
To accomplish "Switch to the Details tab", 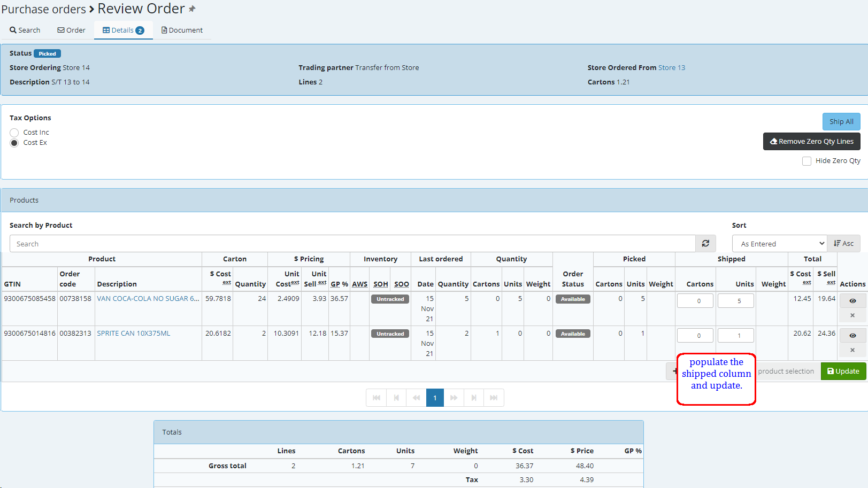I will [x=124, y=30].
